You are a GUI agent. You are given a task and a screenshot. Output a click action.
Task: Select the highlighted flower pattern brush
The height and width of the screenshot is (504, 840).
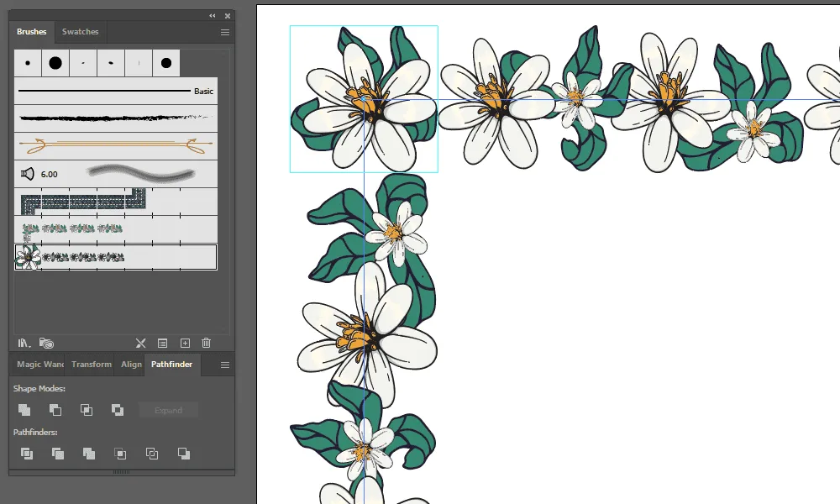click(x=116, y=257)
